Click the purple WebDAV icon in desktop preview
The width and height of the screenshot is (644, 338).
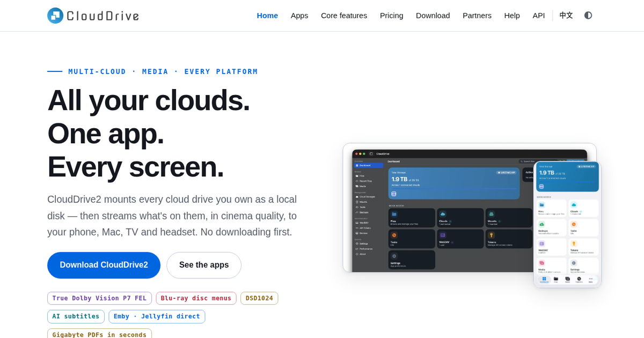point(443,235)
